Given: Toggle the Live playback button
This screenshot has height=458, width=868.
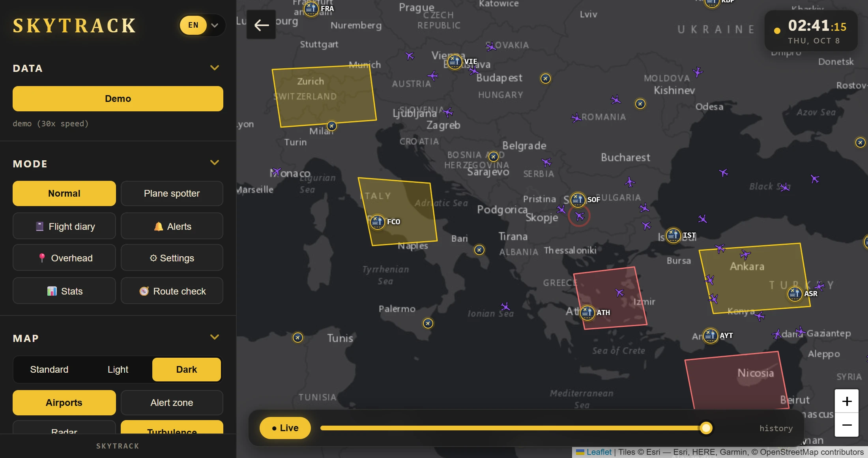Looking at the screenshot, I should 285,428.
